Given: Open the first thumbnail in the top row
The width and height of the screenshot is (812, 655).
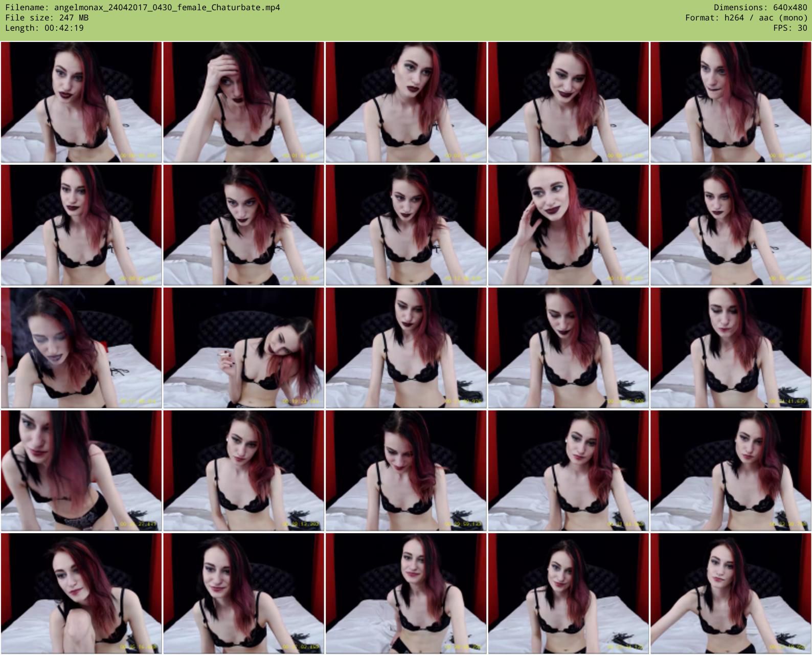Looking at the screenshot, I should click(x=81, y=102).
